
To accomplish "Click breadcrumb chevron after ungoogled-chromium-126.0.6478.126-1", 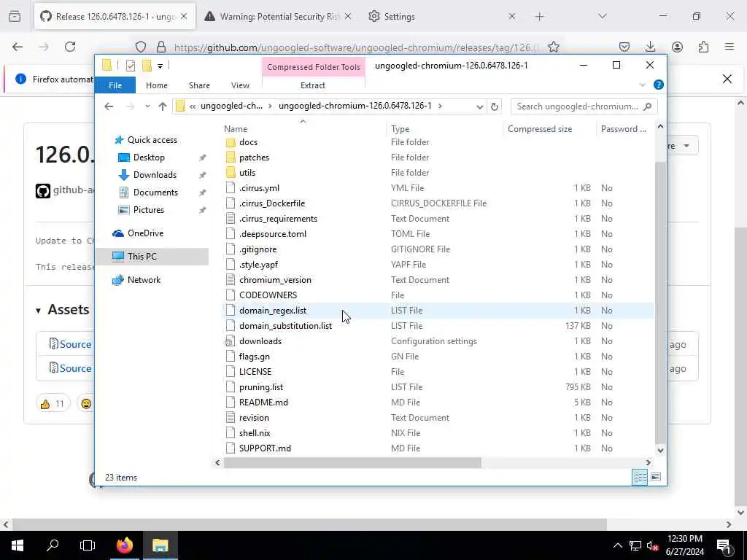I will (x=440, y=106).
